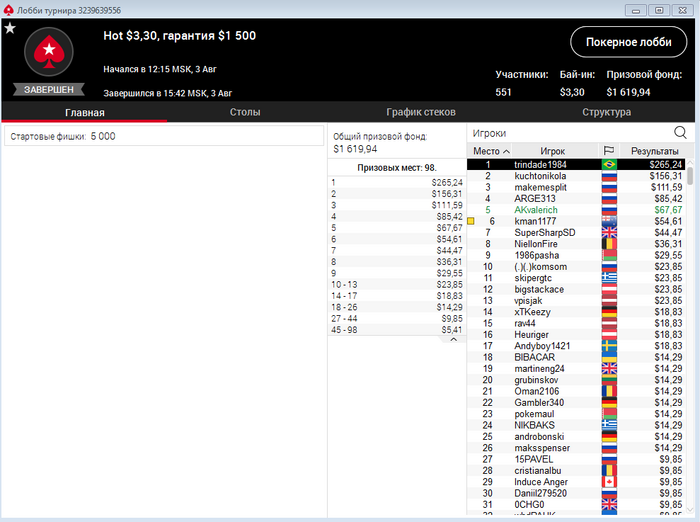Switch to the Столы tab
Viewport: 700px width, 522px height.
coord(245,112)
